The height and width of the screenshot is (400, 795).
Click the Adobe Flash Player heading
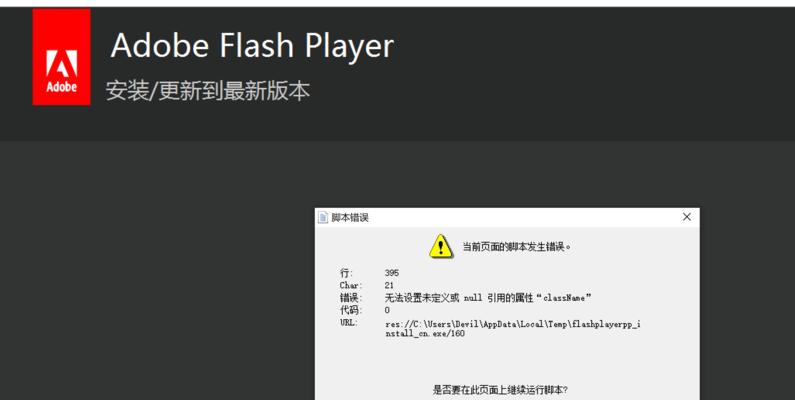252,45
